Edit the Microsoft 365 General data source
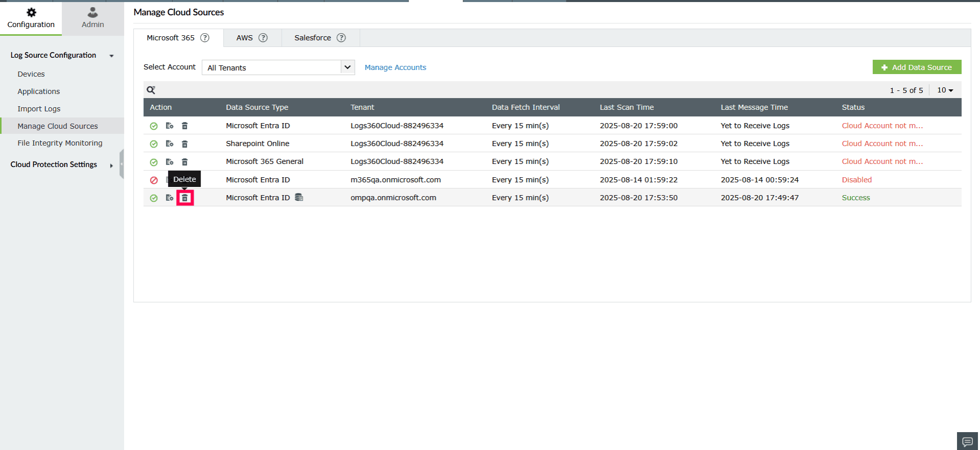Screen dimensions: 980x450 coord(170,161)
